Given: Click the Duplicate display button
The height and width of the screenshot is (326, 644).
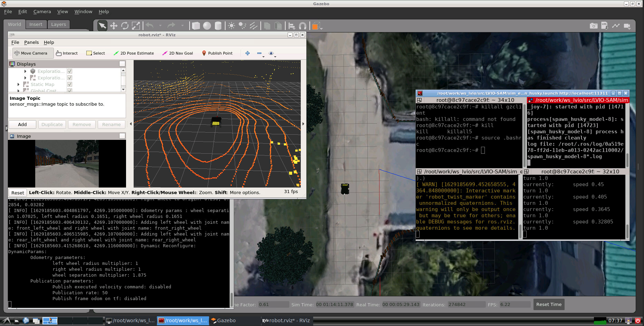Looking at the screenshot, I should coord(52,124).
